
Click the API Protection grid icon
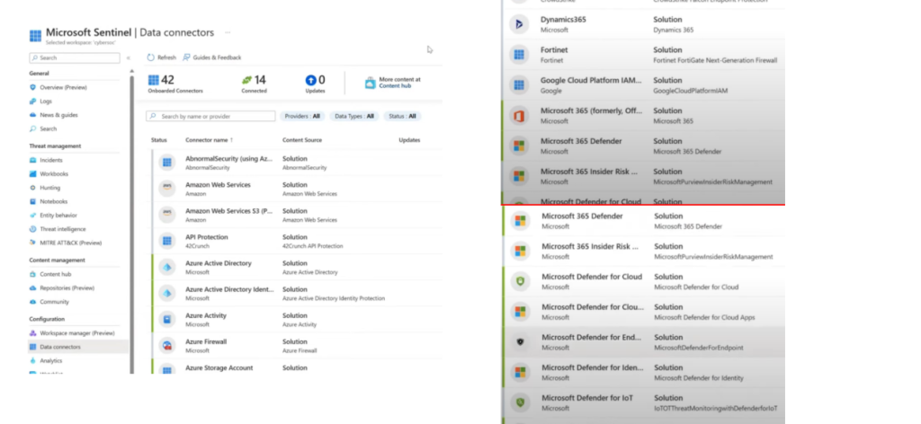pos(167,241)
